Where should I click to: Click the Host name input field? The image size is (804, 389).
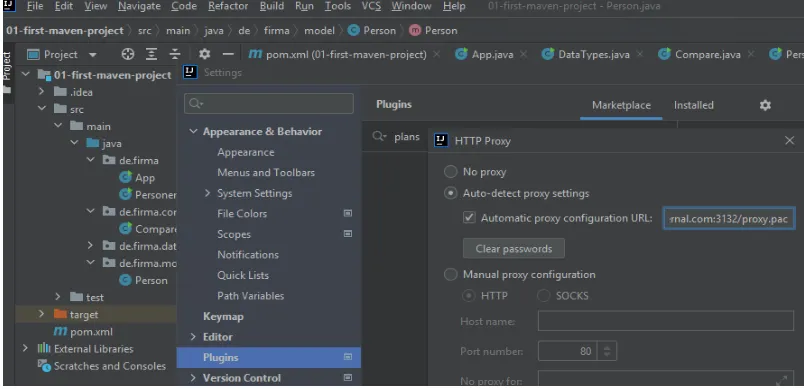(666, 321)
